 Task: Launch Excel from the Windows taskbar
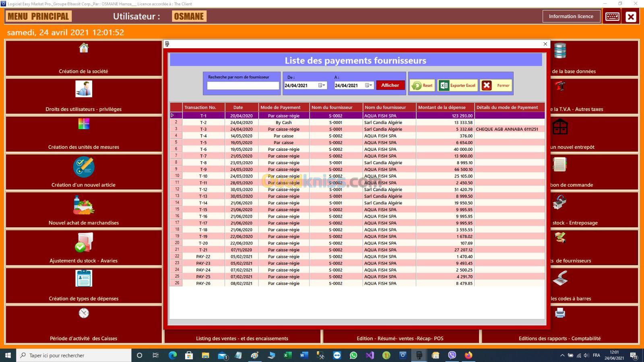(287, 355)
